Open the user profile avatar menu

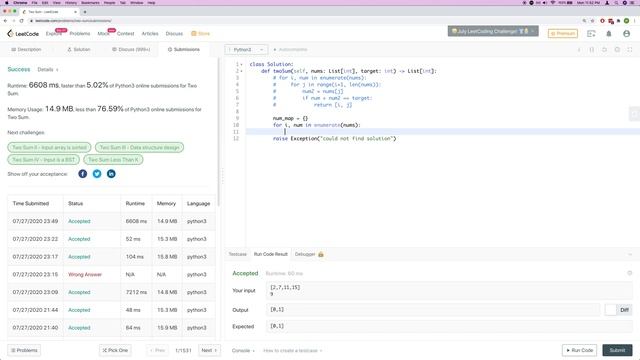pos(627,33)
